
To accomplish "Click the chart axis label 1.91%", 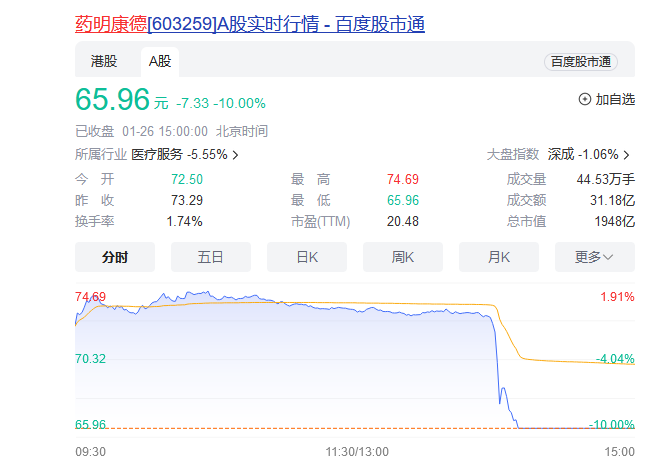I will (617, 297).
